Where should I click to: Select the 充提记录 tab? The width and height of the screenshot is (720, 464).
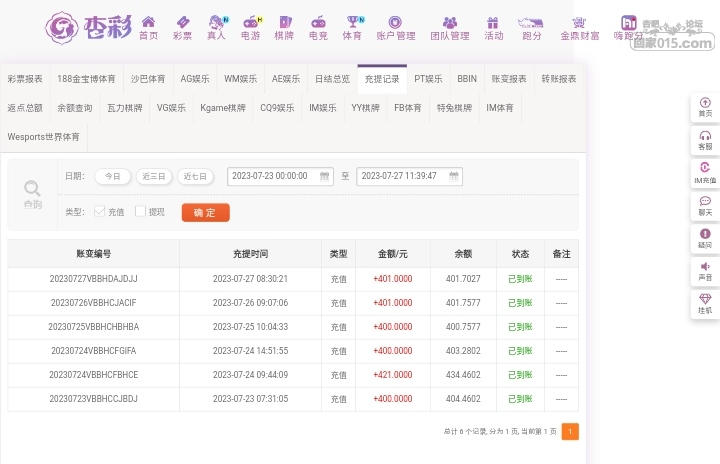[x=382, y=79]
